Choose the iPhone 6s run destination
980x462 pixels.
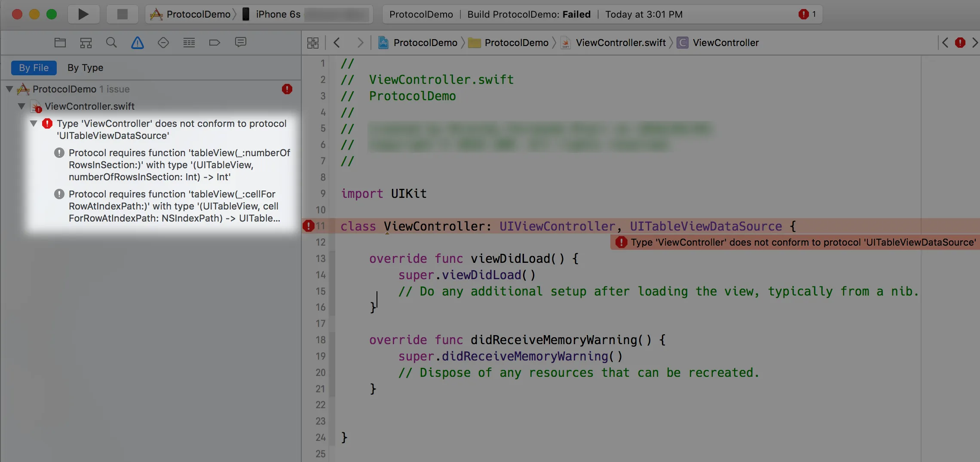click(x=272, y=14)
